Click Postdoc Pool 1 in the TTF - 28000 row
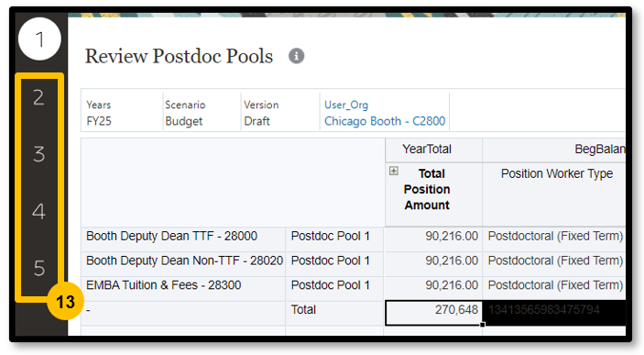644x355 pixels. coord(334,239)
